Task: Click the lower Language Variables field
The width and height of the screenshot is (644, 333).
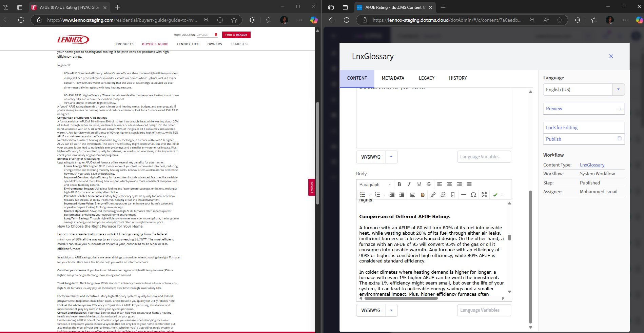Action: tap(484, 310)
